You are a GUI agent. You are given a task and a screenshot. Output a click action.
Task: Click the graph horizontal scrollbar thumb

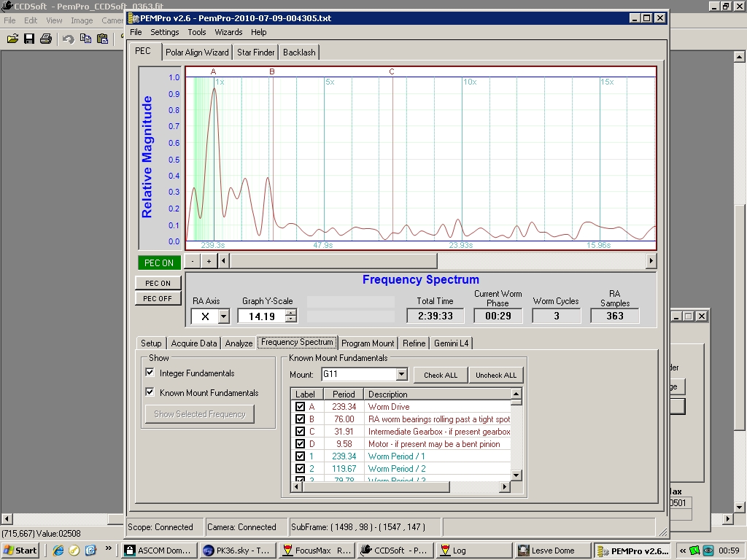click(x=333, y=261)
